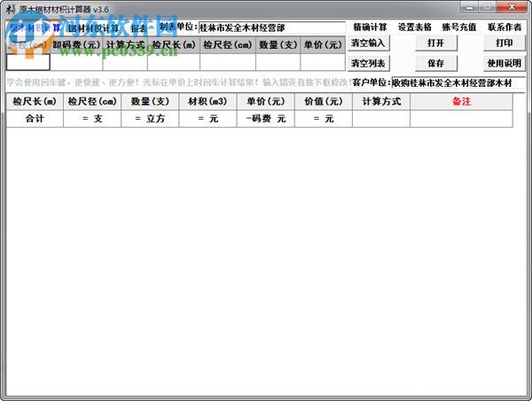This screenshot has width=532, height=401.
Task: Edit the 客户单位 text field
Action: (458, 83)
